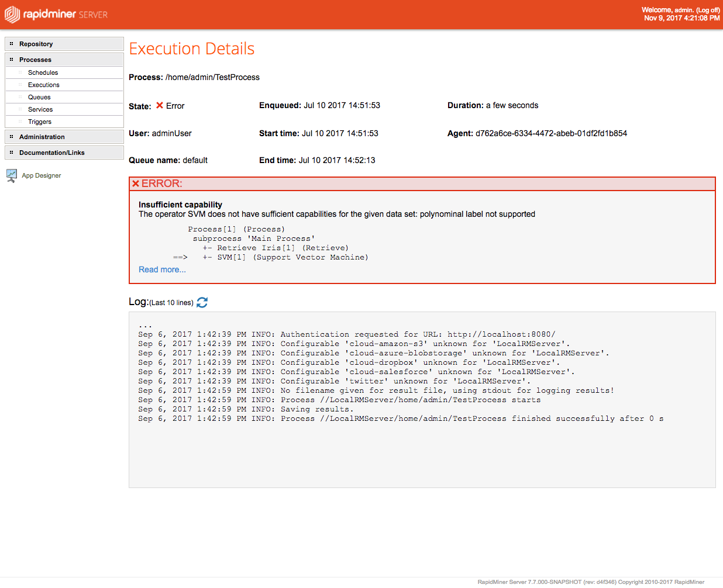The width and height of the screenshot is (723, 588).
Task: Click the User adminUser text
Action: click(172, 133)
